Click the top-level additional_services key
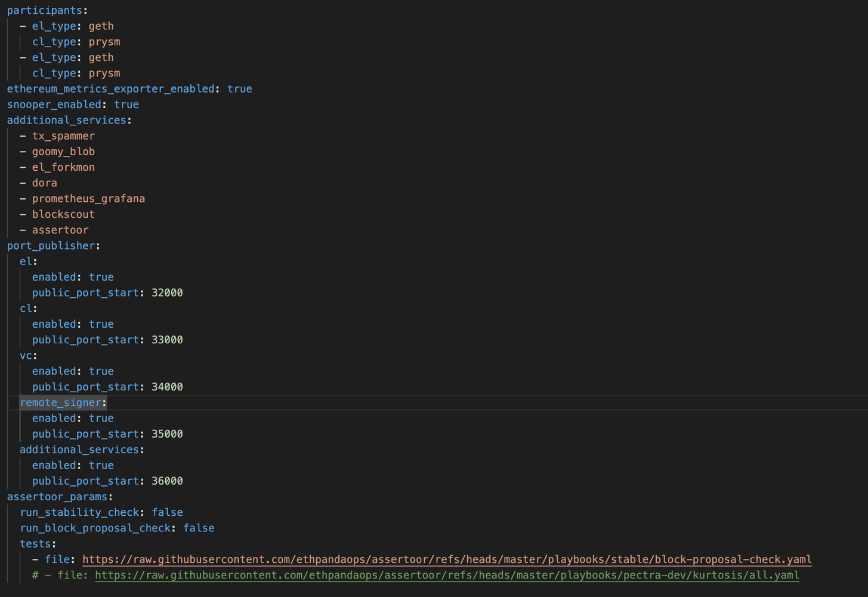868x597 pixels. (x=66, y=120)
